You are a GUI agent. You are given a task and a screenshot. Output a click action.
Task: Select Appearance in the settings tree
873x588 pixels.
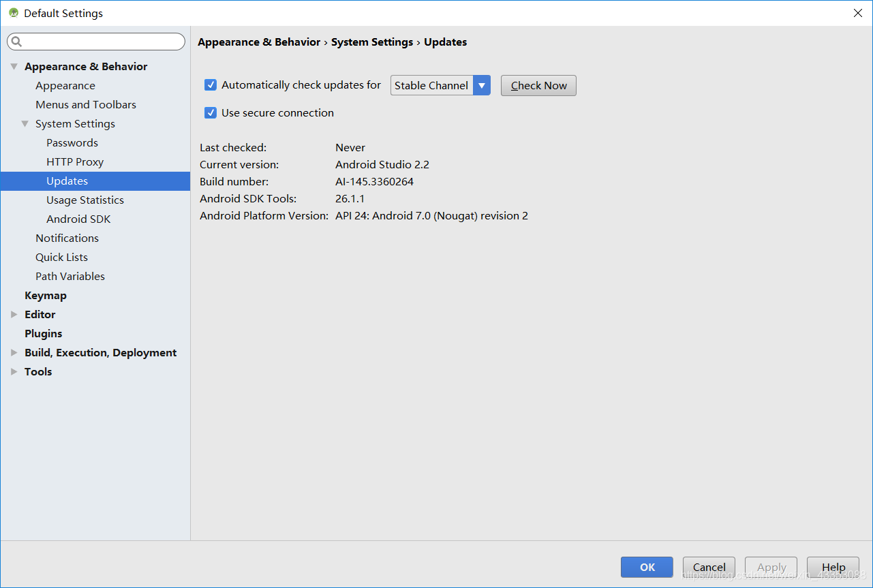(x=65, y=86)
